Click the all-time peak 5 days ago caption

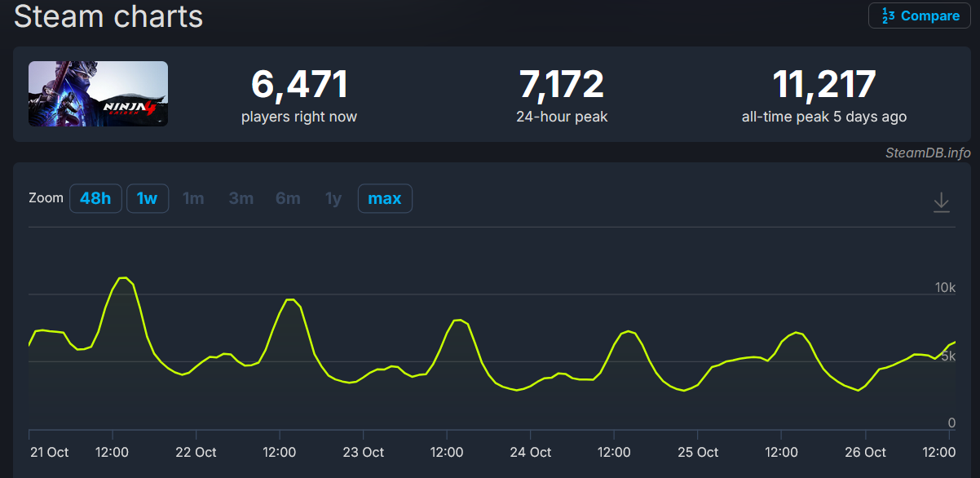click(x=824, y=117)
